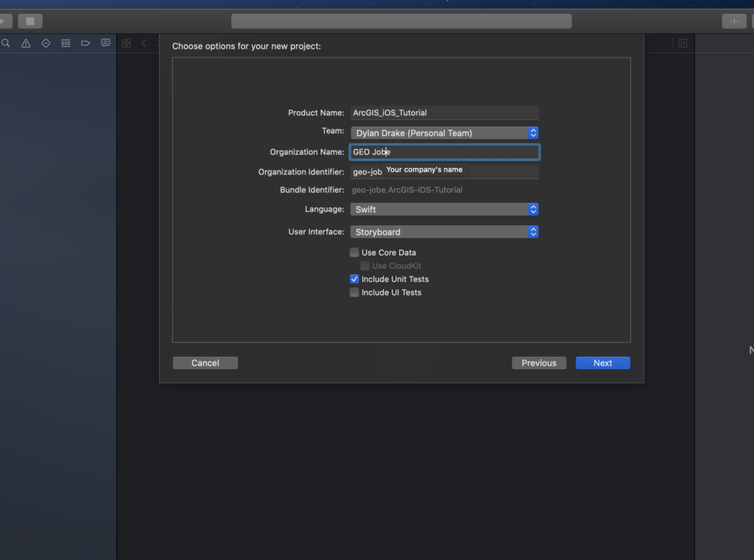Image resolution: width=754 pixels, height=560 pixels.
Task: Go back with the Previous button
Action: pyautogui.click(x=539, y=363)
